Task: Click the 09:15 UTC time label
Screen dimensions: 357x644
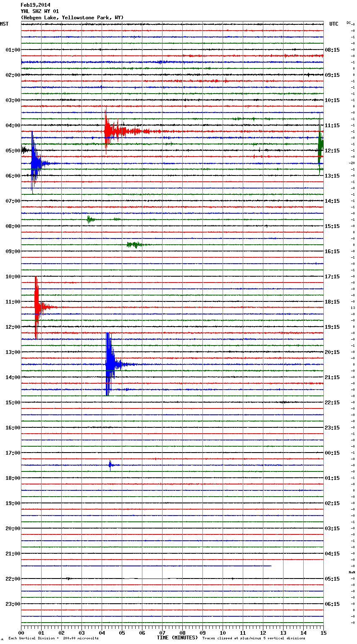Action: pos(332,75)
